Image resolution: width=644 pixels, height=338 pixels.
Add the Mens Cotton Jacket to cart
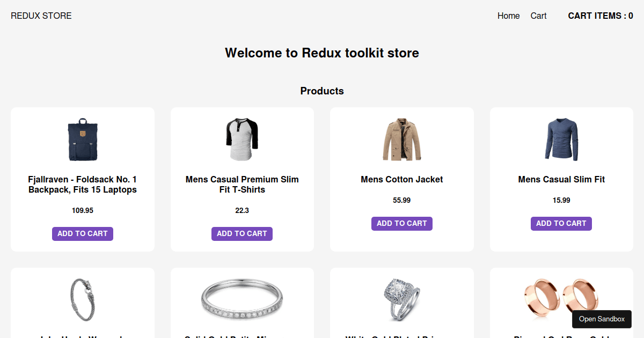(x=401, y=223)
